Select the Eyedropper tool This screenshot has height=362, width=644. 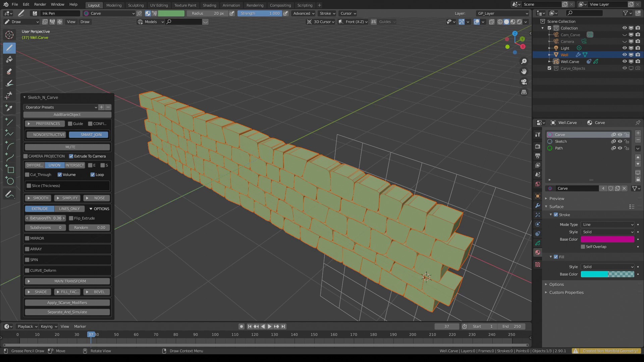tap(9, 108)
